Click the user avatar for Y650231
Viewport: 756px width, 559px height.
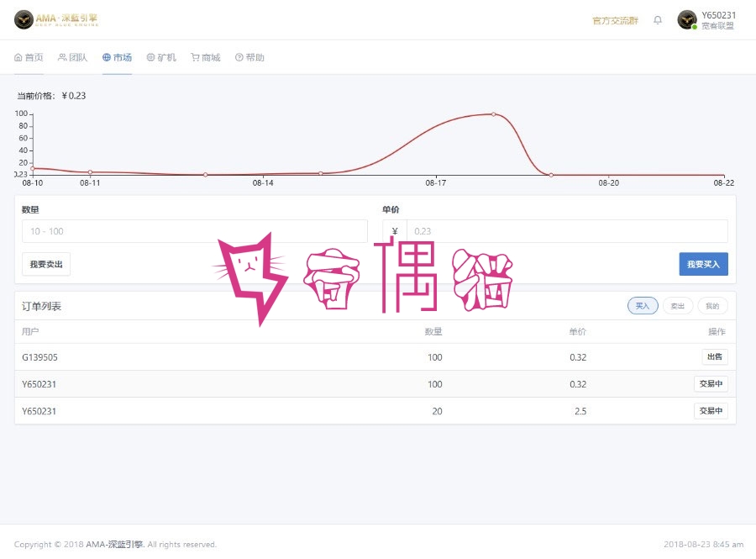pos(686,20)
